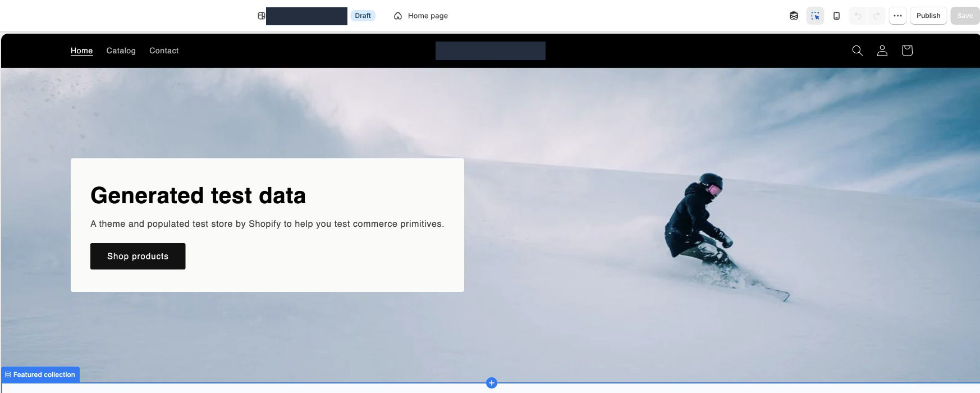Open the Home page template selector

point(421,16)
